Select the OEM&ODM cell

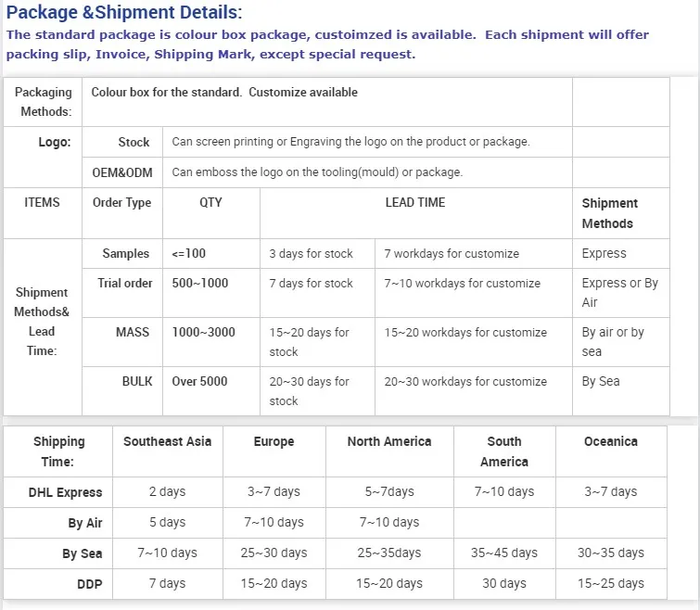pos(121,172)
